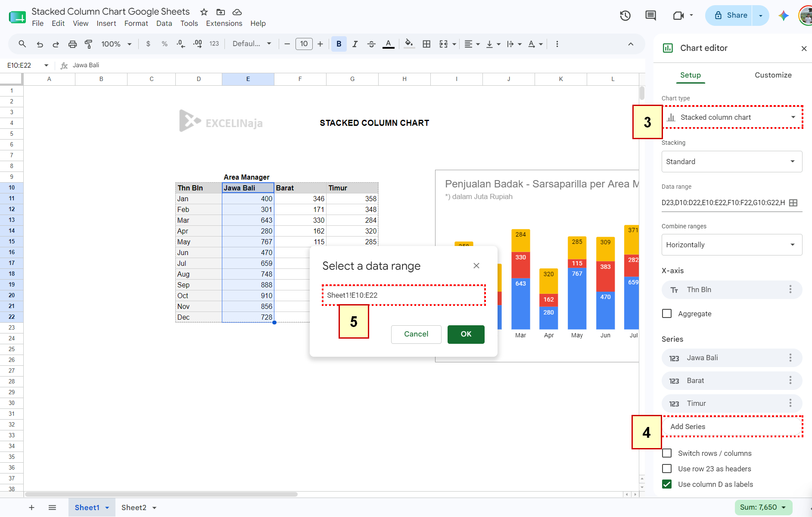Close the Chart editor panel
This screenshot has height=517, width=812.
[804, 48]
